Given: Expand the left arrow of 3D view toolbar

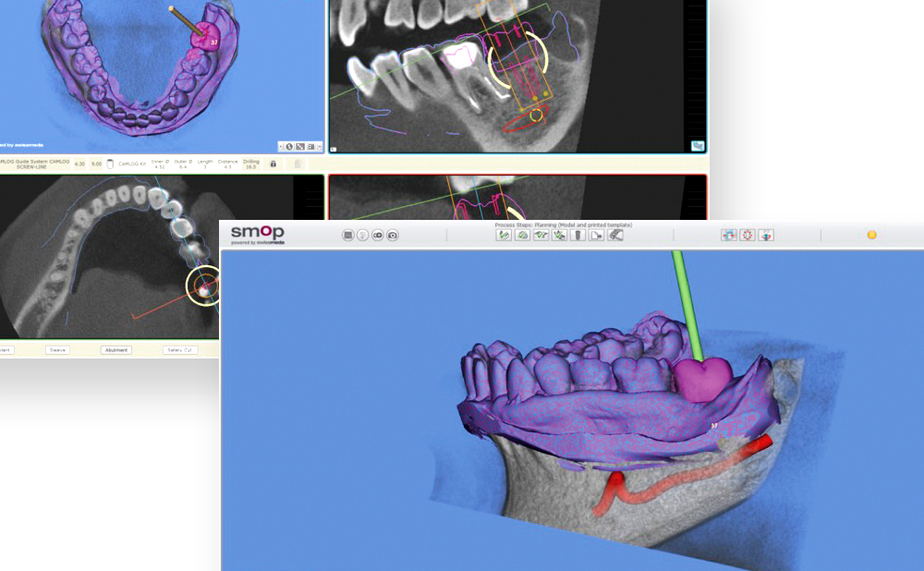Looking at the screenshot, I should [x=280, y=146].
